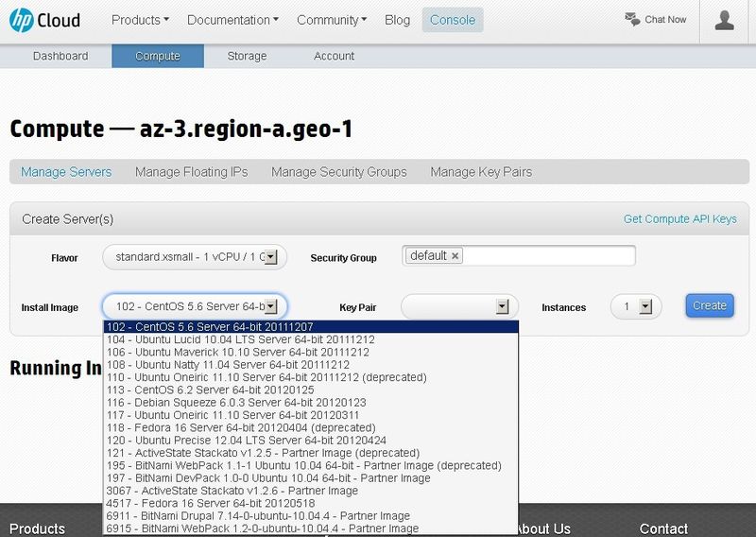Open the Account tab
Screen dimensions: 756x537
(x=335, y=56)
